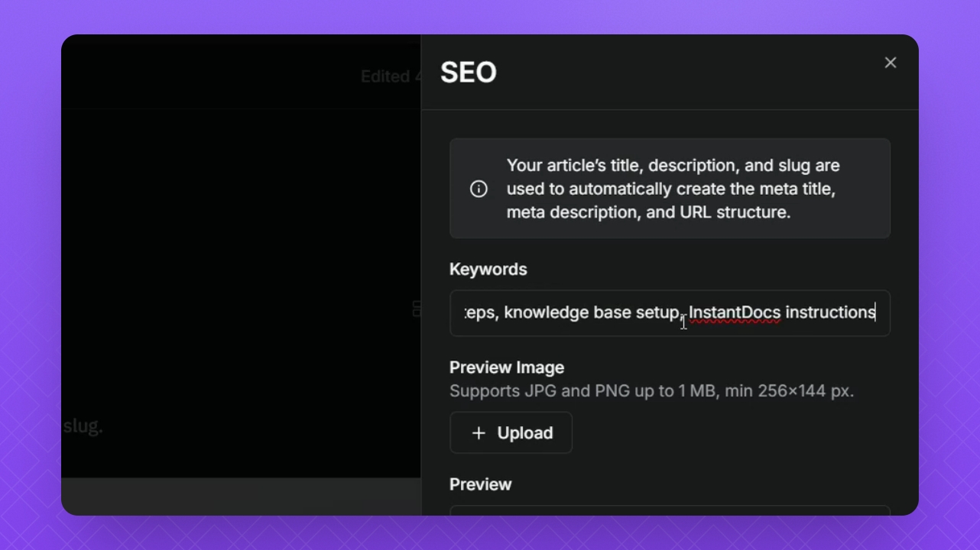Click the Preview section label
Viewport: 980px width, 550px height.
pyautogui.click(x=481, y=484)
